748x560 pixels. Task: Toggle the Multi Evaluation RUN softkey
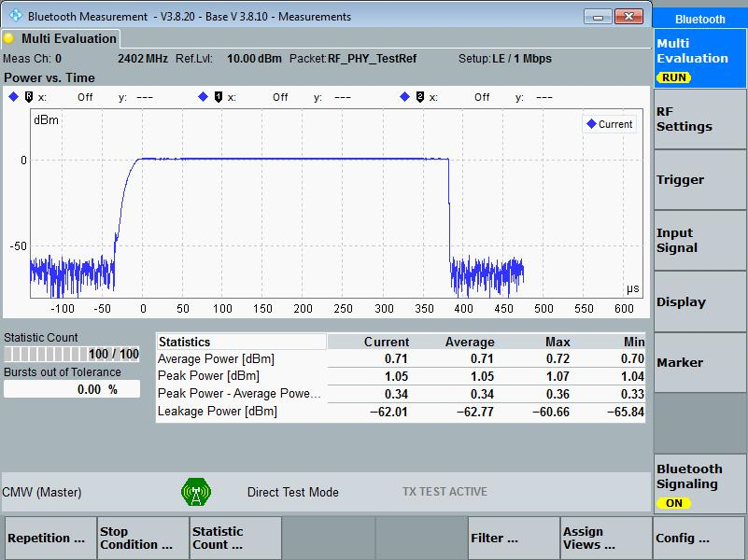click(699, 58)
